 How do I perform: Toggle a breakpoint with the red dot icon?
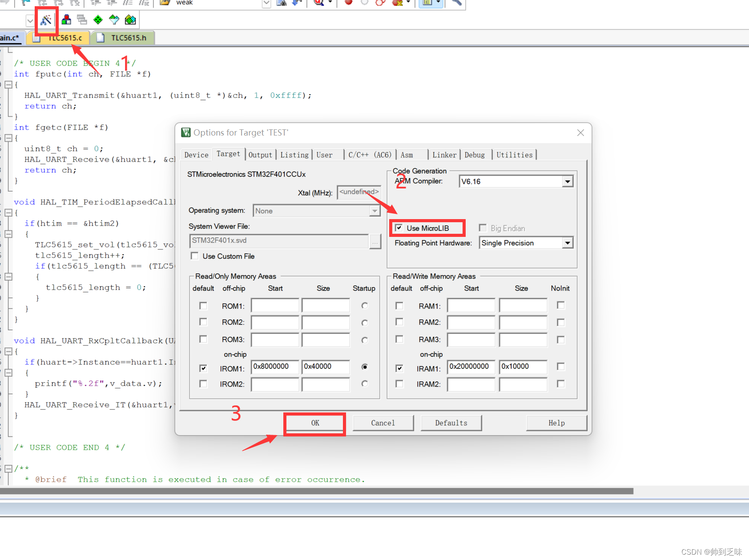(x=348, y=2)
